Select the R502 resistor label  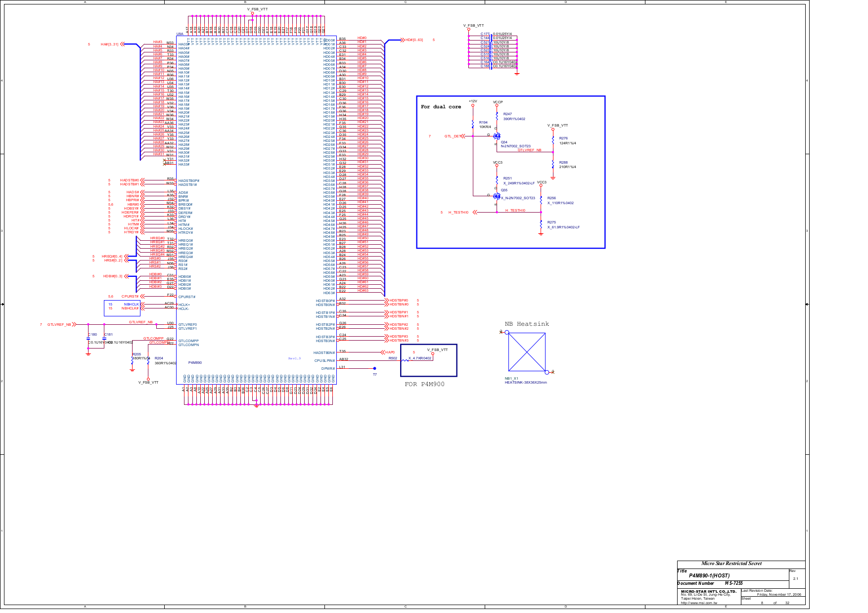coord(393,358)
